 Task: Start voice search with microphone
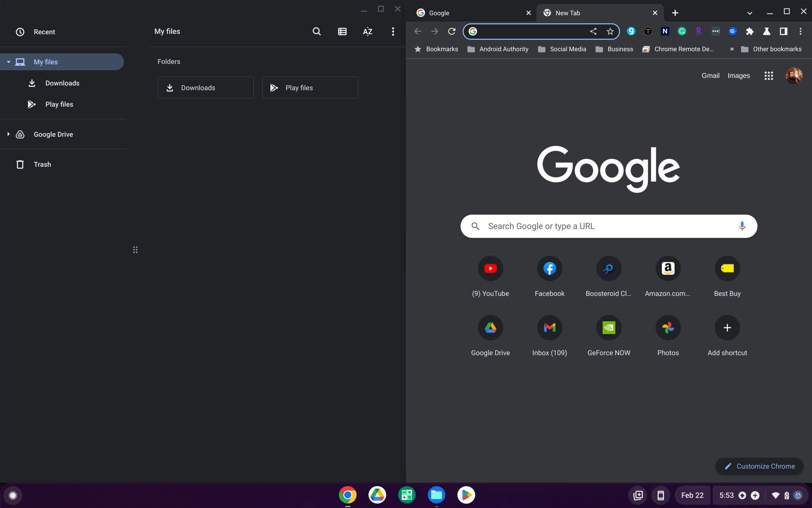[x=742, y=226]
